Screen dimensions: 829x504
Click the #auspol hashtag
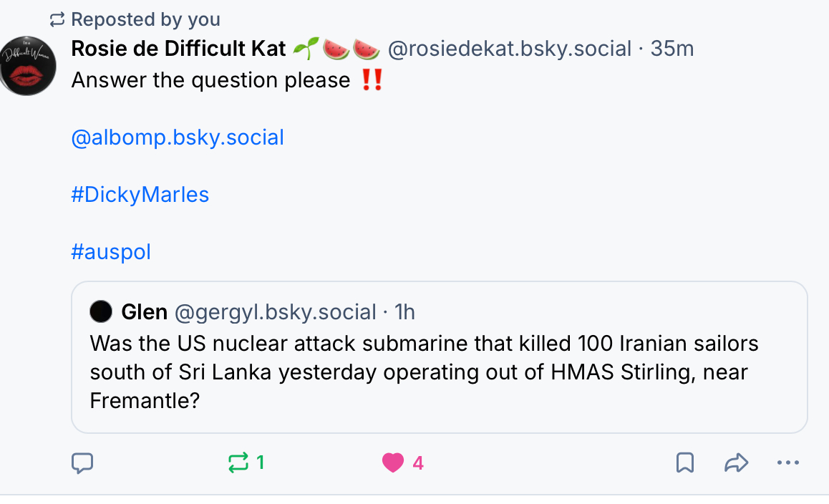click(x=111, y=252)
